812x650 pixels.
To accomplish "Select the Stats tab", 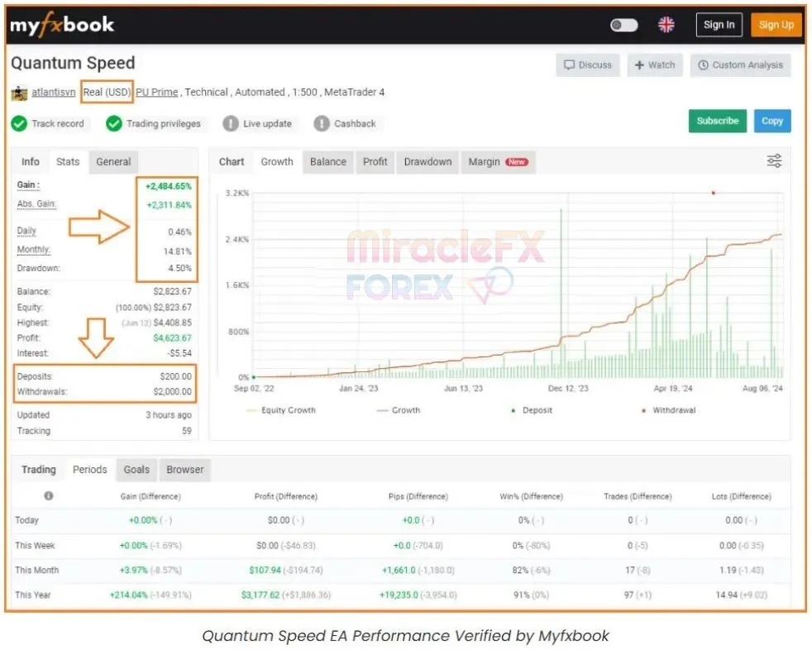I will (68, 162).
